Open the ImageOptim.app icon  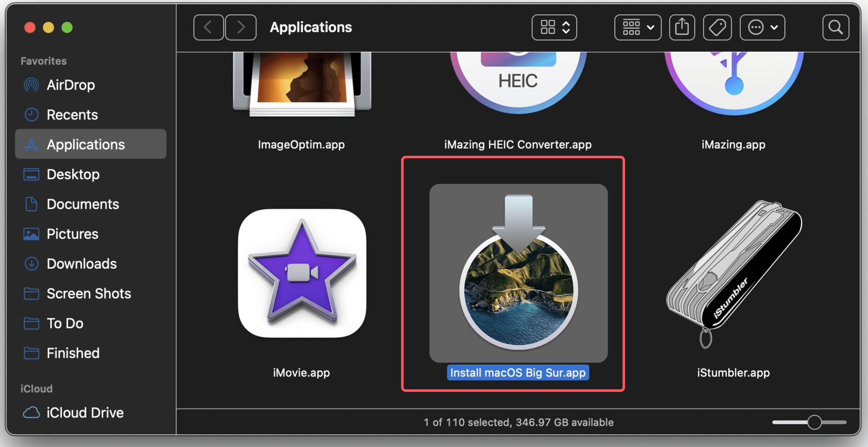point(301,84)
